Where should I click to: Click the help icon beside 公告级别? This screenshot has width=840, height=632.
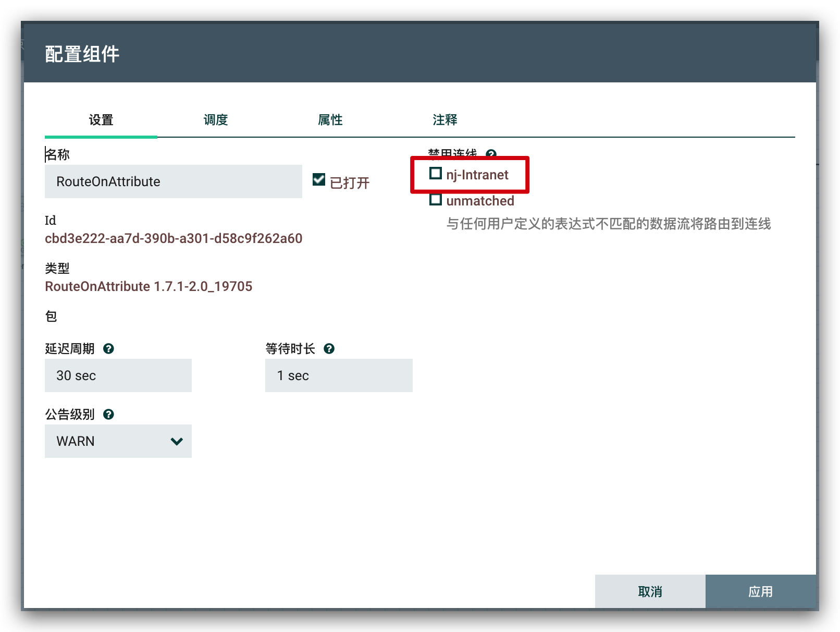pyautogui.click(x=108, y=415)
